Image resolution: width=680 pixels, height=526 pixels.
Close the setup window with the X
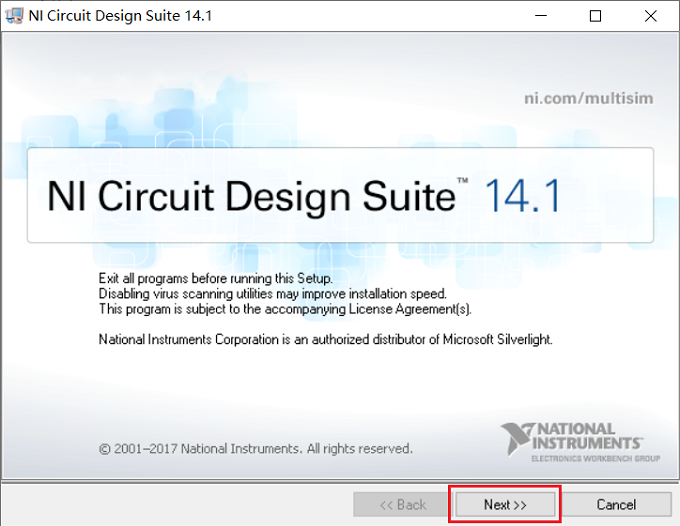coord(651,16)
